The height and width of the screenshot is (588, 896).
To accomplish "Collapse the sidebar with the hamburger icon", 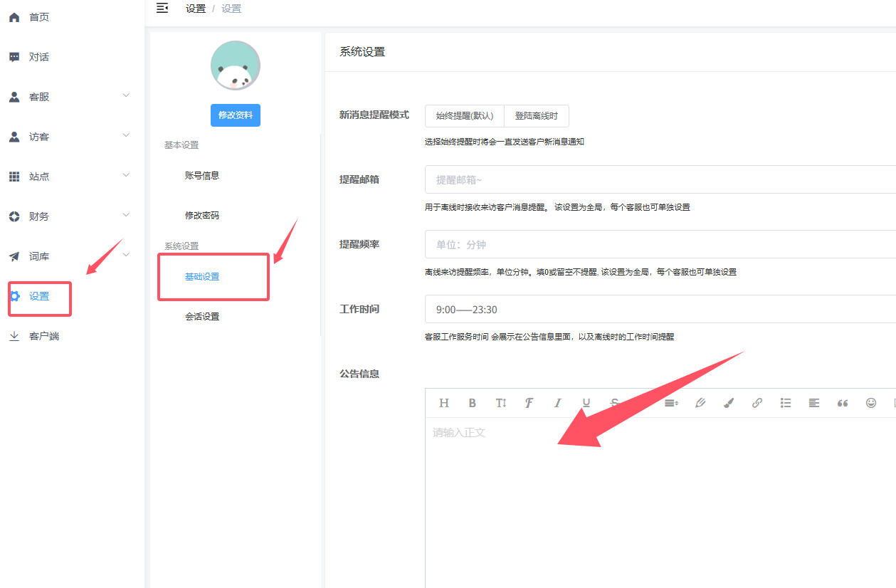I will tap(162, 9).
